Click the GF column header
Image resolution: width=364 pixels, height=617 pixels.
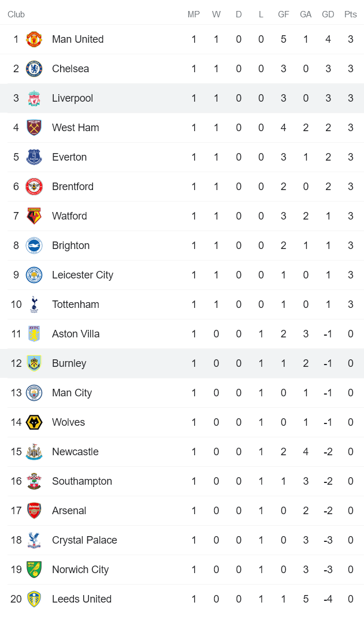click(283, 14)
